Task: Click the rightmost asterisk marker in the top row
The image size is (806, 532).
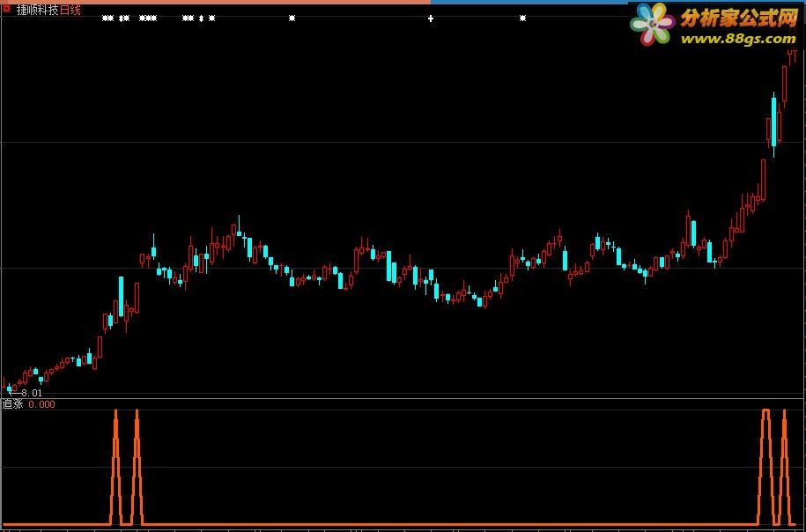Action: tap(522, 18)
